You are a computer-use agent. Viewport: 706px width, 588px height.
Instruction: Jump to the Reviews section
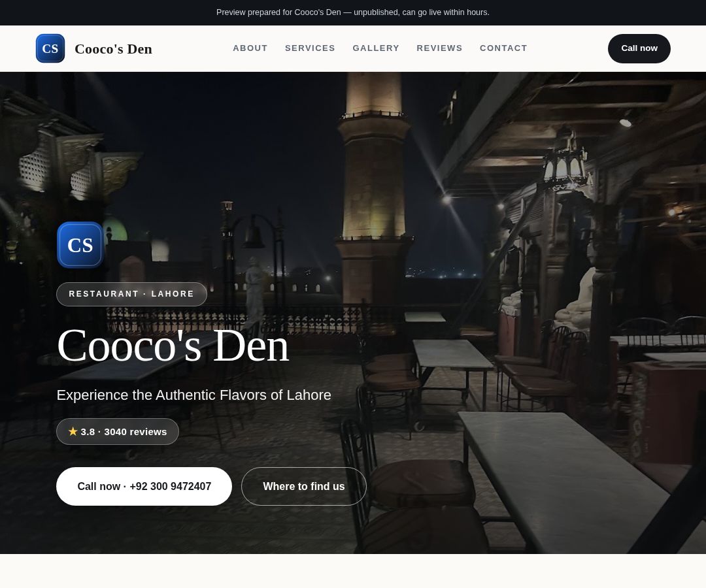(439, 48)
